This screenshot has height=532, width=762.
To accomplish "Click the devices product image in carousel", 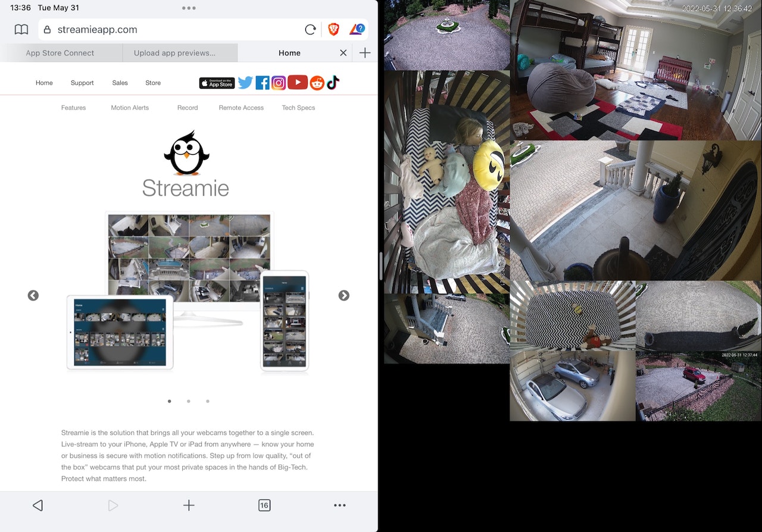I will point(188,292).
